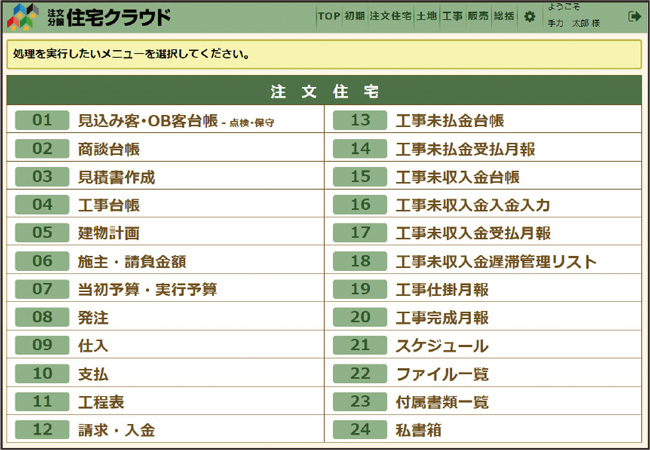Click the settings gear icon
This screenshot has height=450, width=650.
pos(530,16)
